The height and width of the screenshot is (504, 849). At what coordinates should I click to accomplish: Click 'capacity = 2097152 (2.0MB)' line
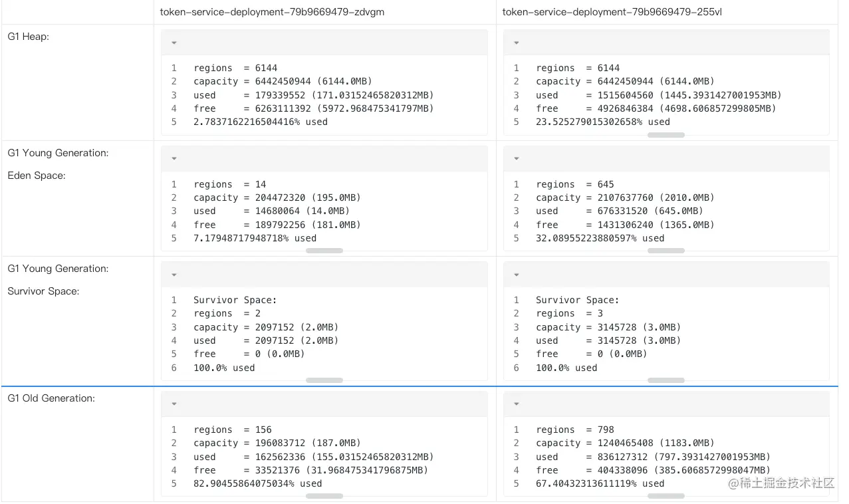tap(266, 327)
